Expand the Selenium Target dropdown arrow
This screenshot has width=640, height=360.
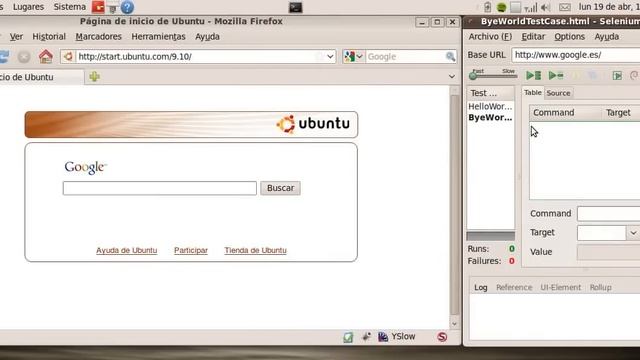pos(633,233)
